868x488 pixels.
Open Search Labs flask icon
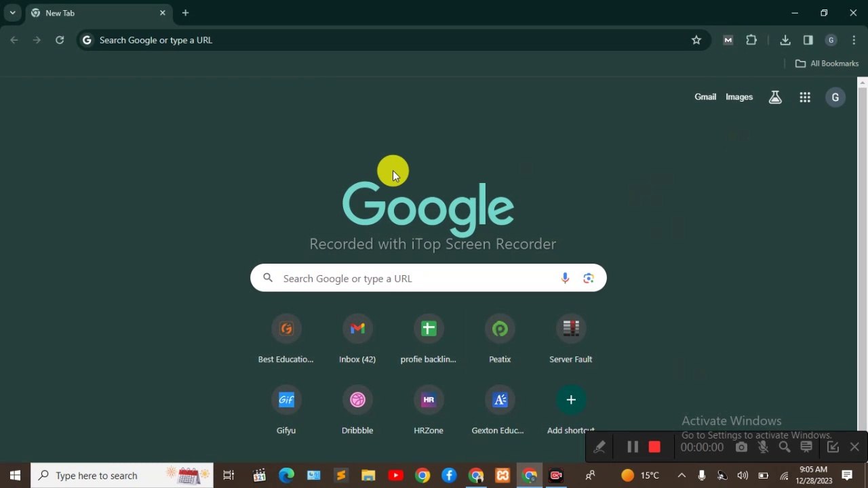tap(775, 98)
